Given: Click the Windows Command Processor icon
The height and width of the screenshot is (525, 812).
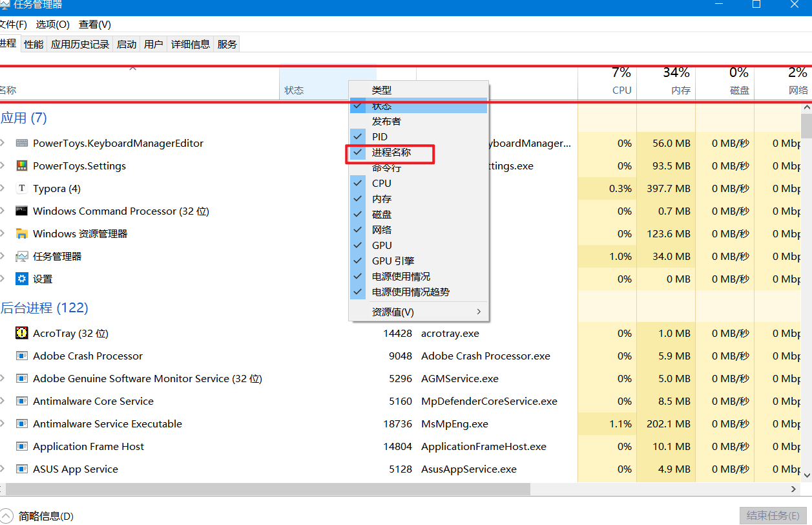Looking at the screenshot, I should point(22,211).
